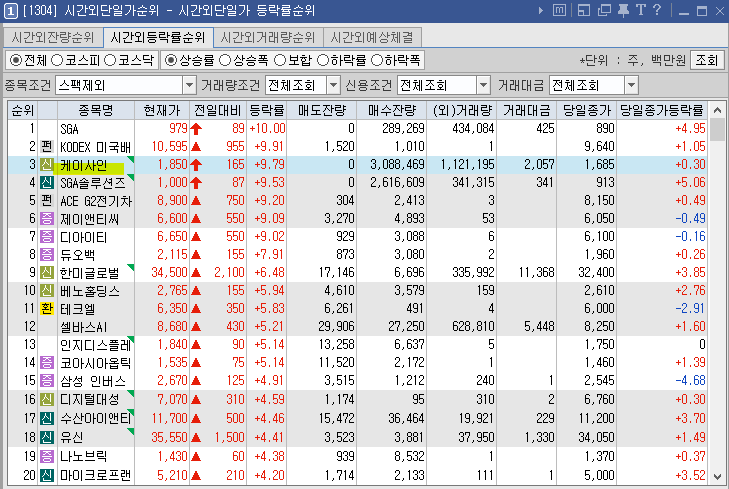Select the 인지디스플레 stock name
The image size is (729, 489).
(x=96, y=345)
